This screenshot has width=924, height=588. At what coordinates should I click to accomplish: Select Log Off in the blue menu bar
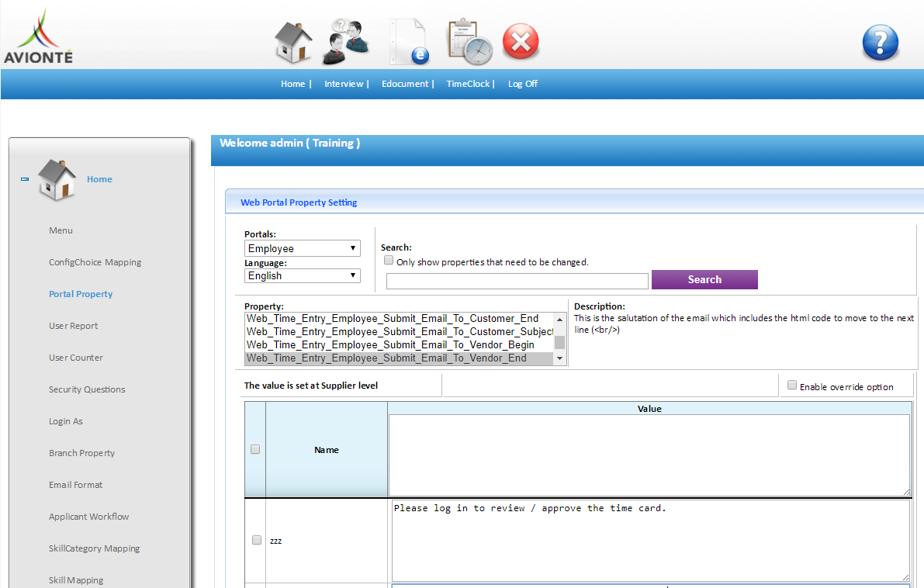(523, 84)
